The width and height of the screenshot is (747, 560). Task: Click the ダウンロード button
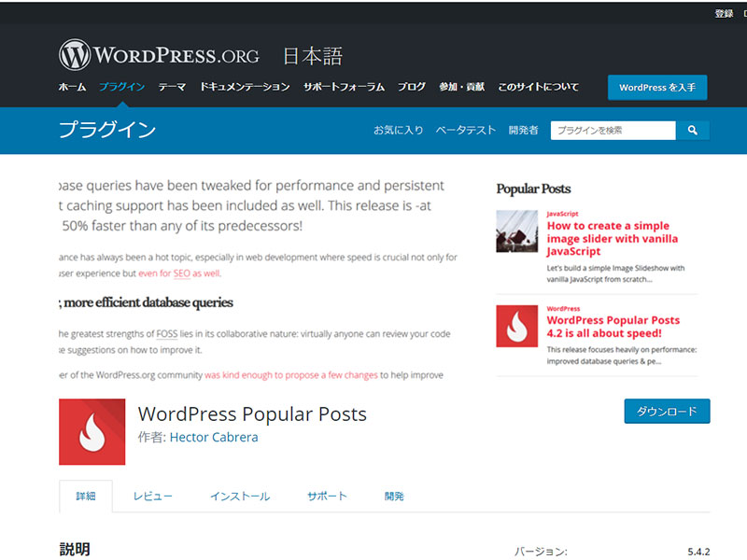[x=667, y=412]
